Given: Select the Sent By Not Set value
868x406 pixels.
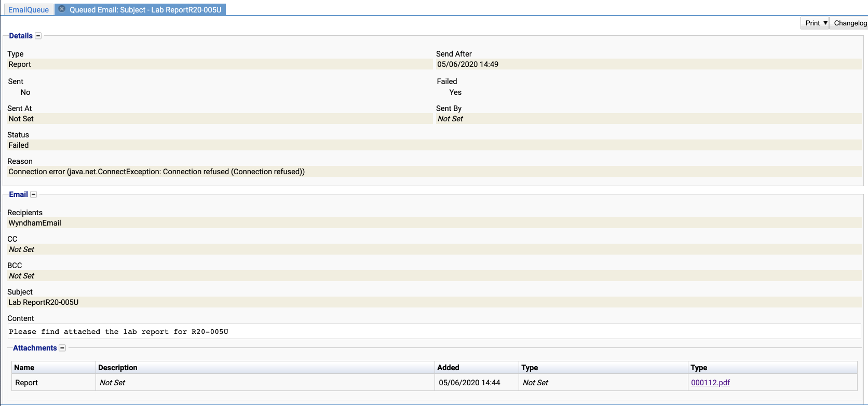Looking at the screenshot, I should coord(649,119).
